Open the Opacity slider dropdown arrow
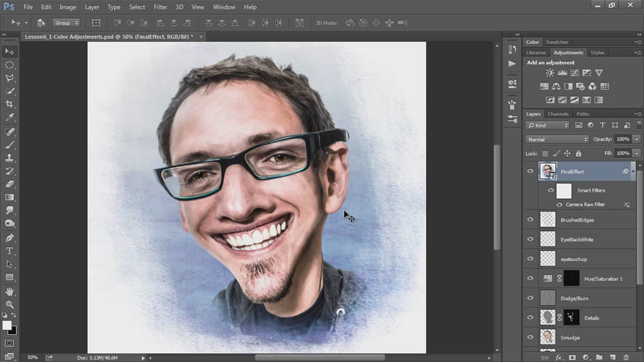644x362 pixels. (x=637, y=140)
